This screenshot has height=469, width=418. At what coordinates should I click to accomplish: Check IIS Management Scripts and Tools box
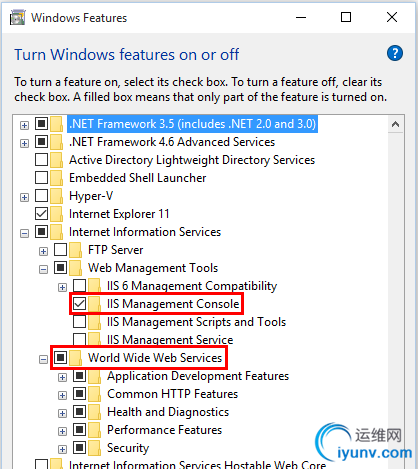tap(80, 322)
